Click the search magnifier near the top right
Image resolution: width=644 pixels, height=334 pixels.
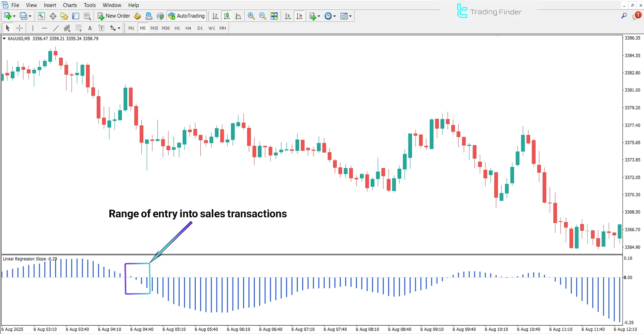(624, 16)
